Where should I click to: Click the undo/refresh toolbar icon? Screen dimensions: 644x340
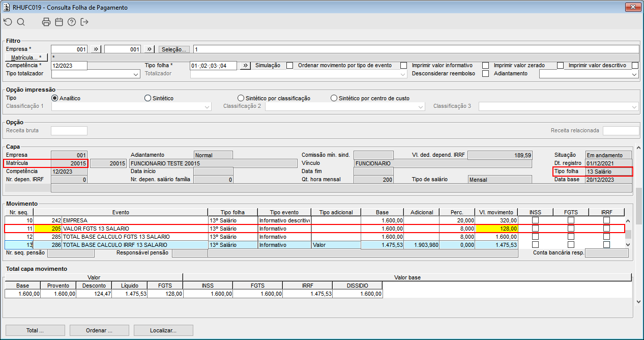[x=8, y=22]
